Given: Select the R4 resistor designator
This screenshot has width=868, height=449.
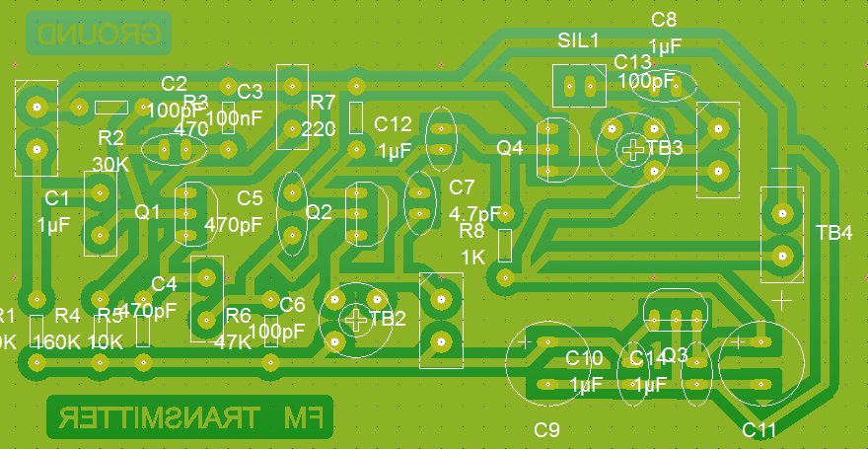Looking at the screenshot, I should coord(67,316).
